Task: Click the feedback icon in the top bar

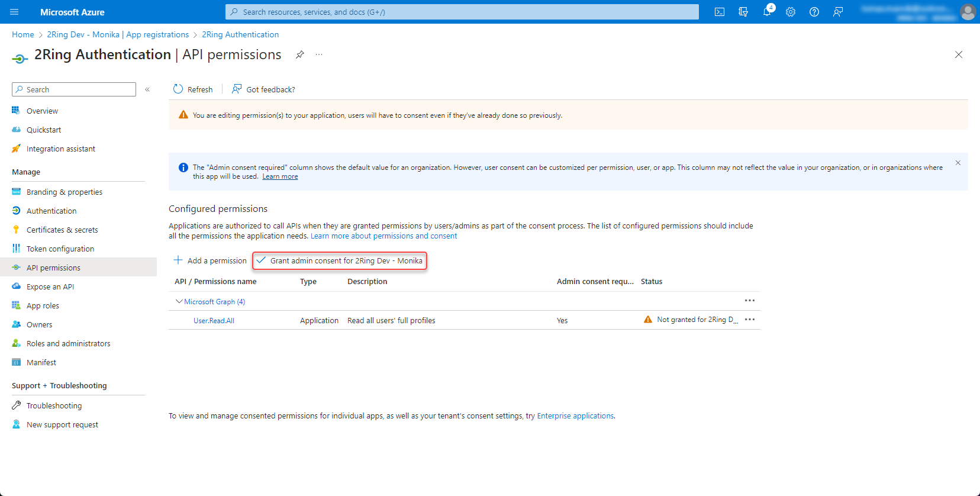Action: click(838, 12)
